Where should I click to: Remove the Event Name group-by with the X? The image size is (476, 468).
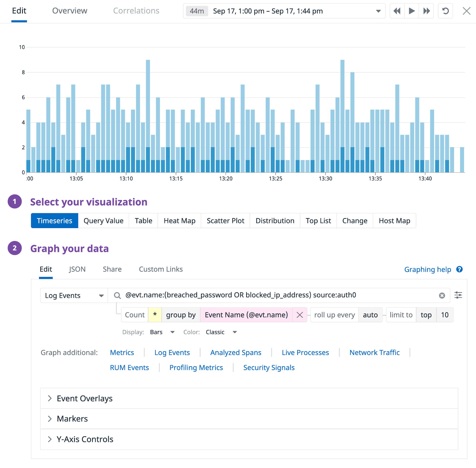click(x=300, y=315)
